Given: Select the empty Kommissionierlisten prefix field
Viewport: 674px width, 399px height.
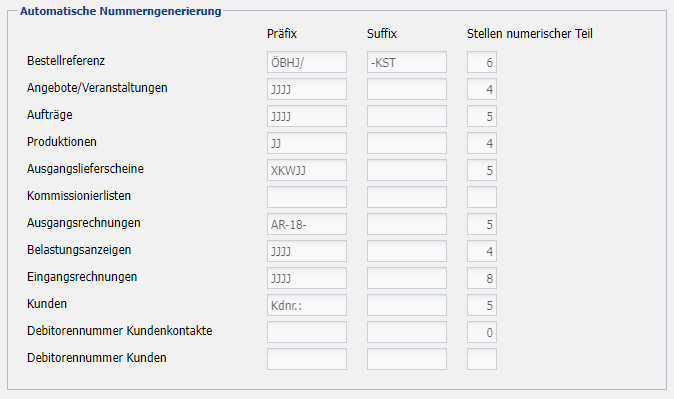Looking at the screenshot, I should tap(306, 197).
